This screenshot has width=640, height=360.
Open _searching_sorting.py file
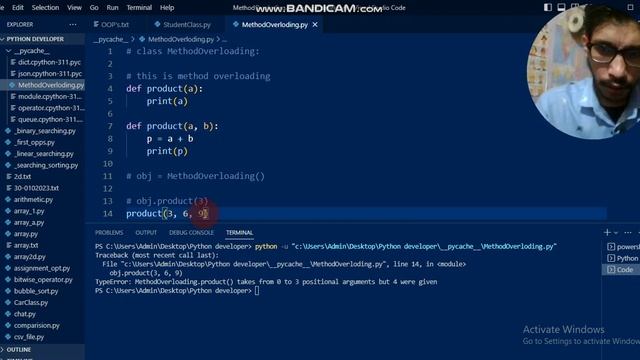click(x=46, y=165)
